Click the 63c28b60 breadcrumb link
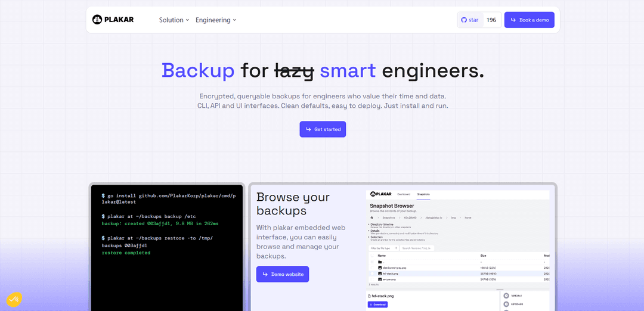 (x=410, y=218)
